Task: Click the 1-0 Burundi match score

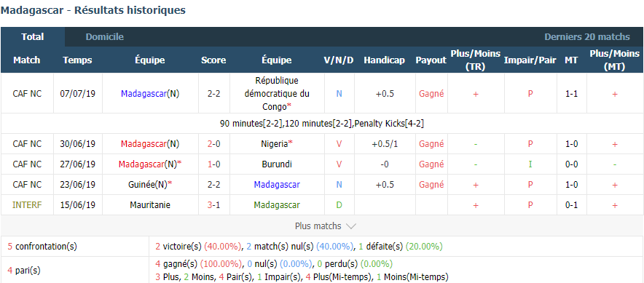Action: [x=213, y=164]
